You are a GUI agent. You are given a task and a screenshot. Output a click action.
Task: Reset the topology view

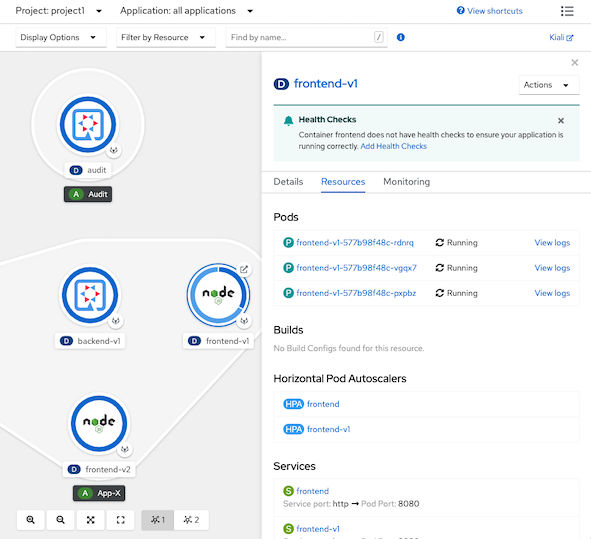121,520
